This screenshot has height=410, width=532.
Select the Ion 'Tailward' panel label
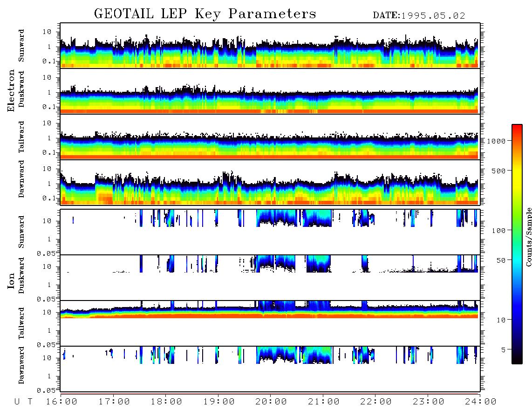point(21,323)
